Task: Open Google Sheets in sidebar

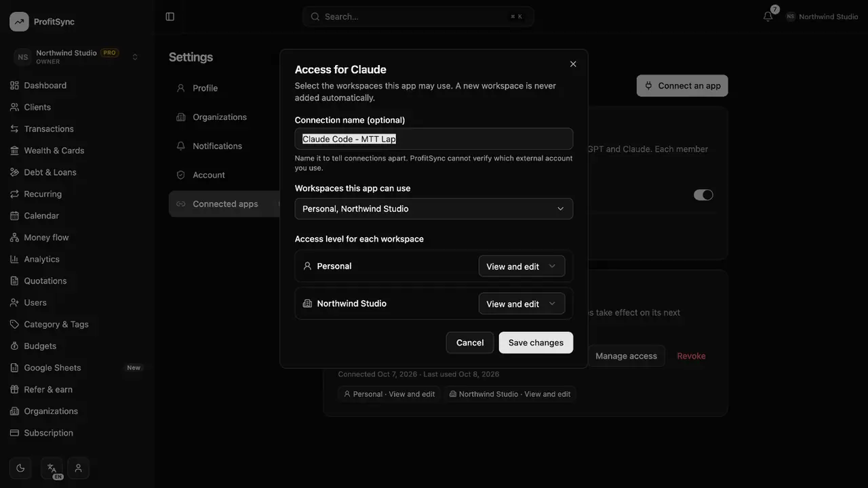Action: 77,367
